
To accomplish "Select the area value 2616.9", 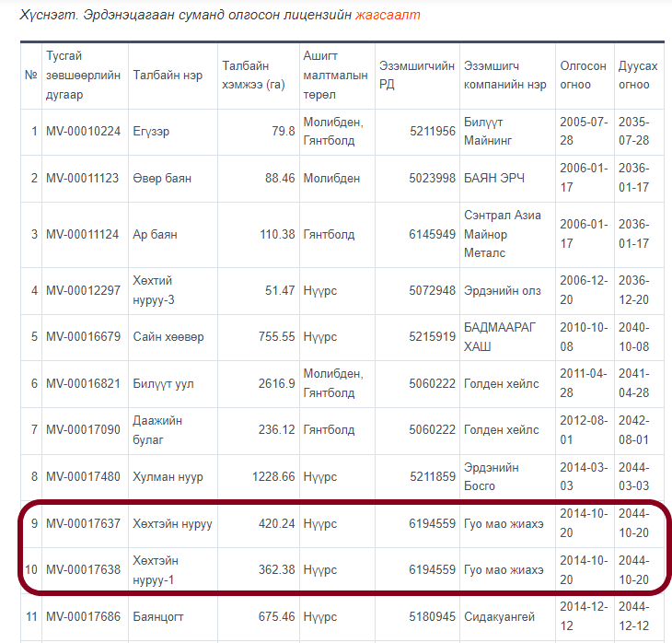I will 277,383.
